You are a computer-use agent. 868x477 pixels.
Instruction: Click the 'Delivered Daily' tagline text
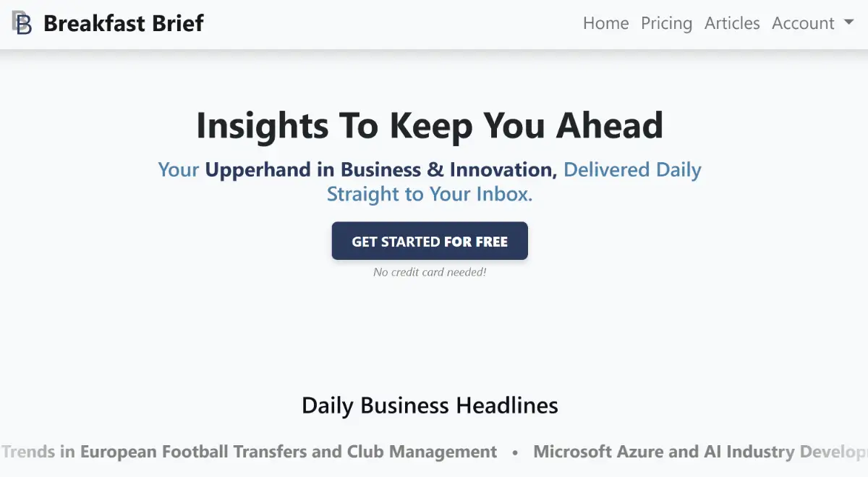632,170
